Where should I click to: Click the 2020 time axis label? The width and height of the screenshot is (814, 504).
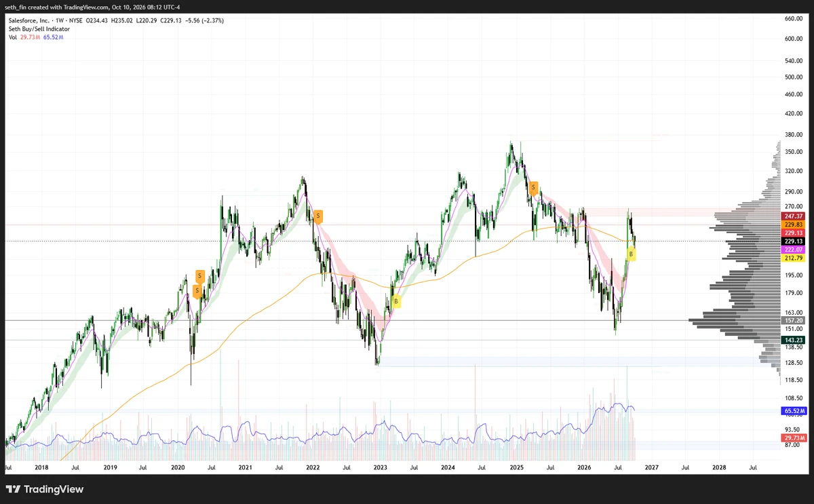point(177,467)
